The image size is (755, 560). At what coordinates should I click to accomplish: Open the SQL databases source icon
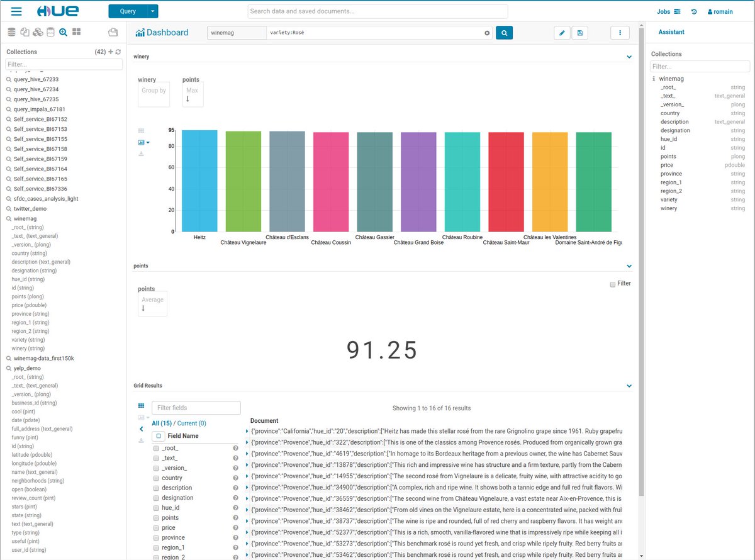tap(11, 31)
